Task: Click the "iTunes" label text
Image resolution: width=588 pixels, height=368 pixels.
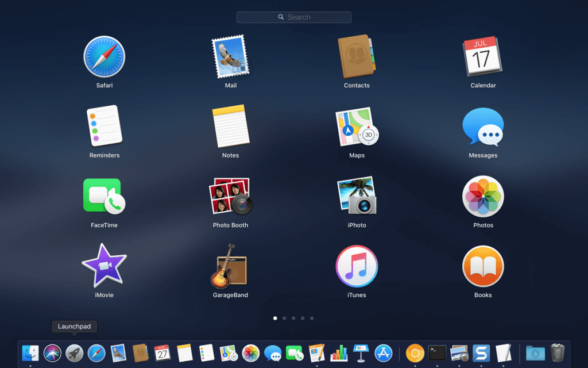Action: click(357, 295)
